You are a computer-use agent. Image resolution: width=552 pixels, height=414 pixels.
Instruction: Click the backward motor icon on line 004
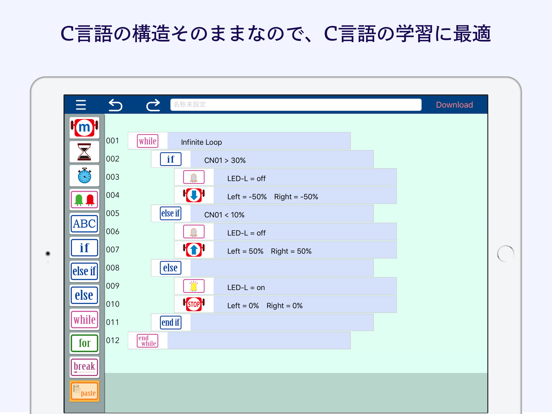[x=194, y=195]
